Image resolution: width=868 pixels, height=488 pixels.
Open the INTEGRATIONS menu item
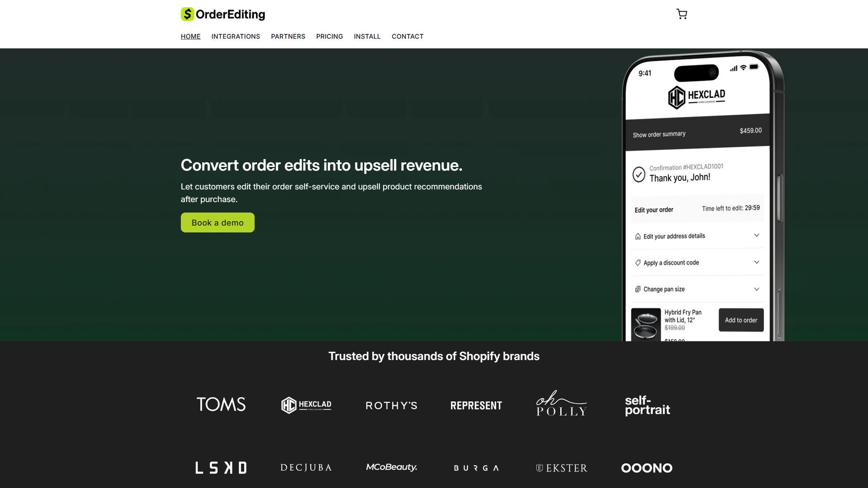tap(235, 36)
